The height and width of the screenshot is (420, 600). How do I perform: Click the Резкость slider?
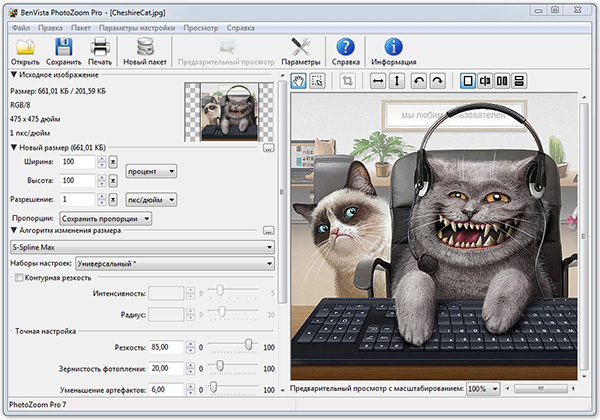click(249, 346)
